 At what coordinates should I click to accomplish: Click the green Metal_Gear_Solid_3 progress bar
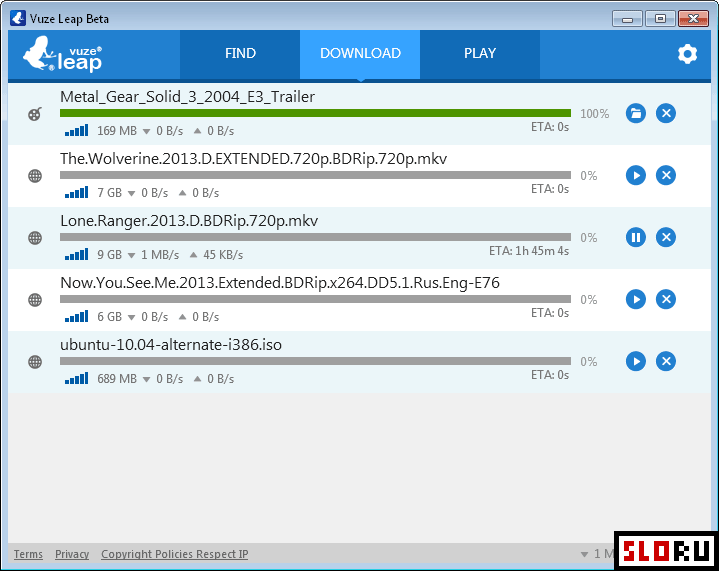315,113
